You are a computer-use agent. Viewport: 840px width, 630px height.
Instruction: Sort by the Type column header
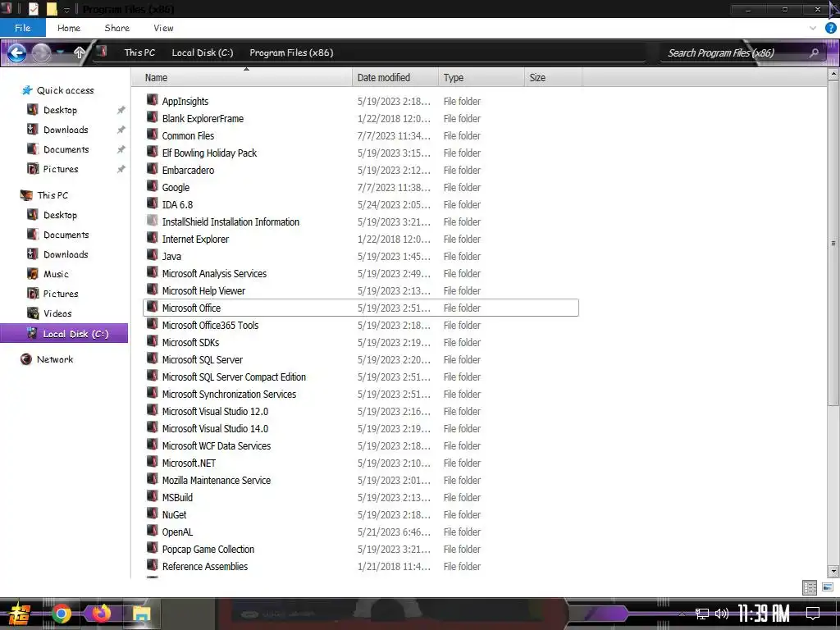pyautogui.click(x=481, y=78)
